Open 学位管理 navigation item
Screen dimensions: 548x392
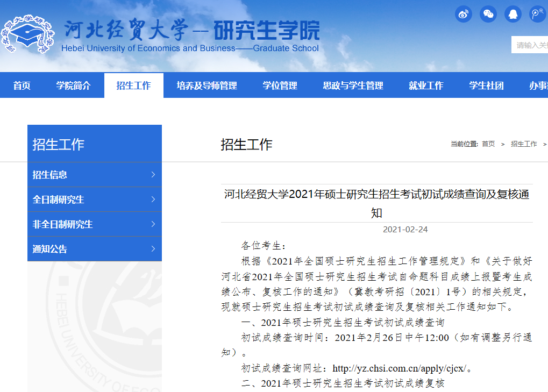(x=280, y=85)
